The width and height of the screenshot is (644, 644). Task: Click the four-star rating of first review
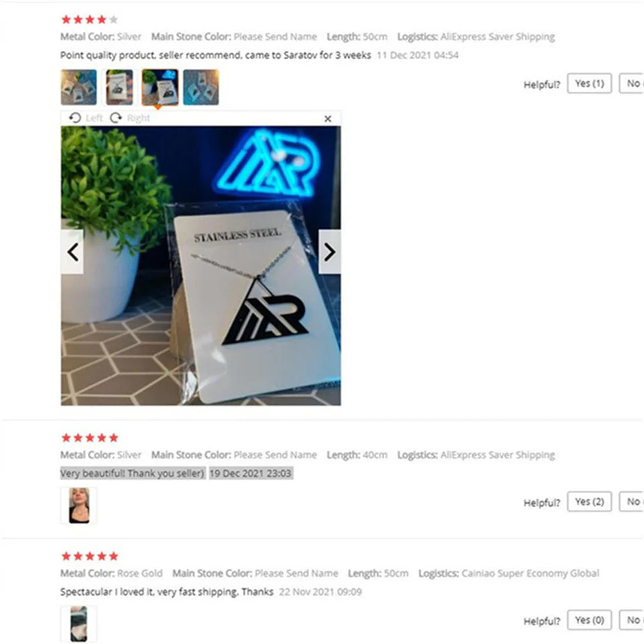click(89, 19)
